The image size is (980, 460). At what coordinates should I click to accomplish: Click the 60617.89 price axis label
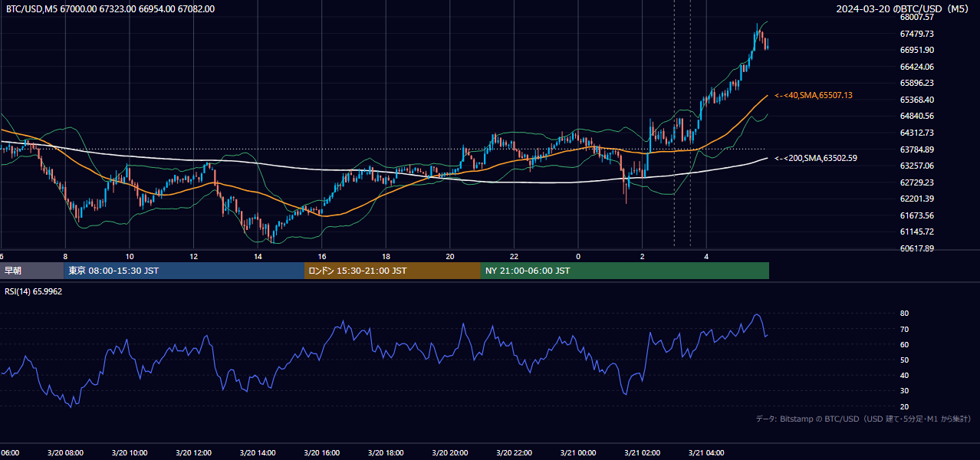click(917, 248)
